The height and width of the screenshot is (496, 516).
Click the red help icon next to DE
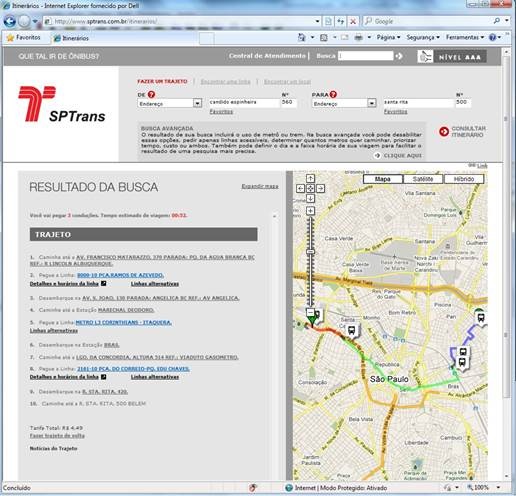(x=151, y=94)
